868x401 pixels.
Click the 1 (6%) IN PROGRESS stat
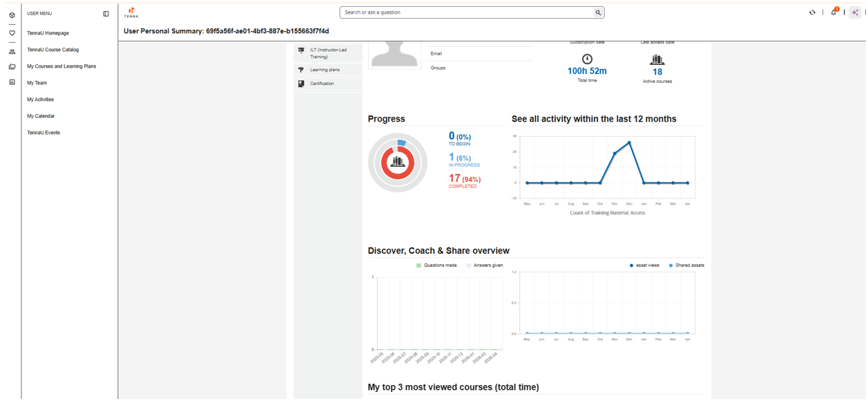coord(464,160)
